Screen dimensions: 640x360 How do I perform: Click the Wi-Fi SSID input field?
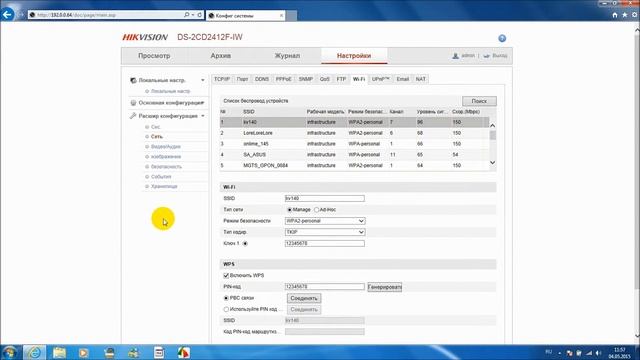pos(325,198)
